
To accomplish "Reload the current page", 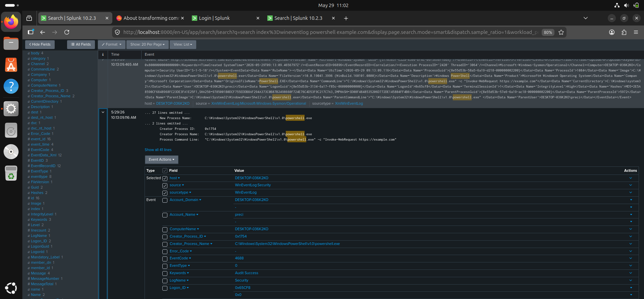I will coord(67,32).
